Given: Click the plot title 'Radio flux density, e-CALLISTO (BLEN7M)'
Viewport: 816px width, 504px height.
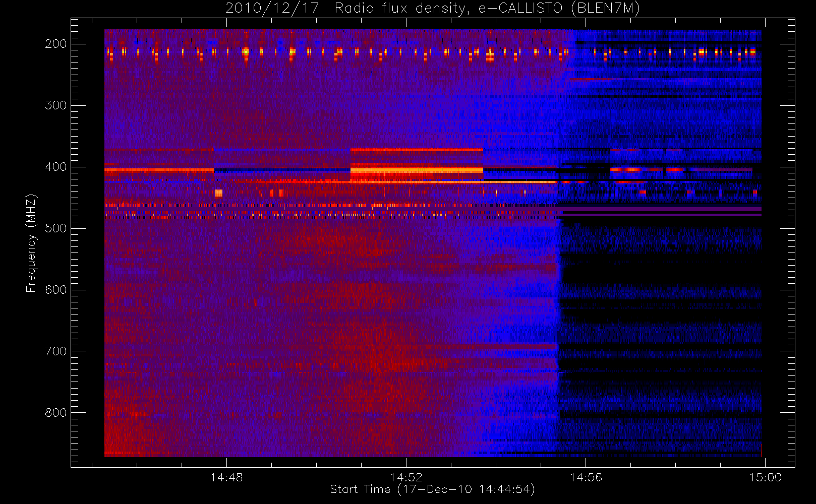Looking at the screenshot, I should pos(487,9).
